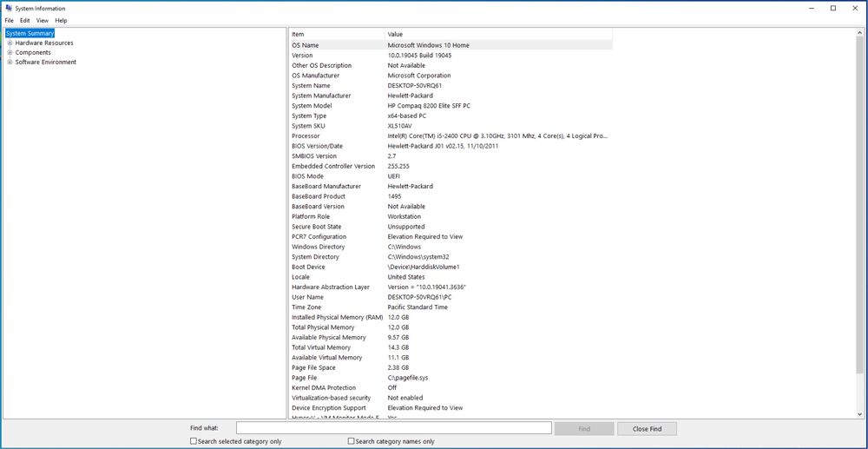868x449 pixels.
Task: Select the Total Virtual Memory row
Action: coord(450,347)
